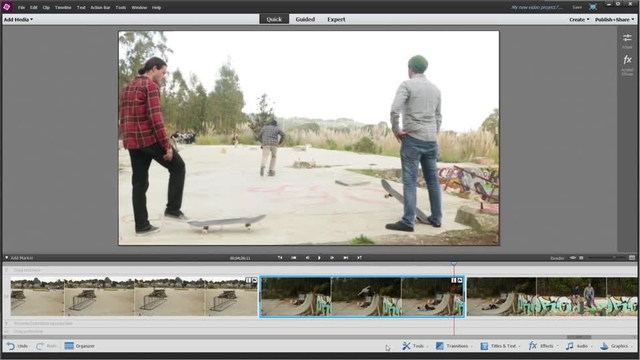Play the video preview

[319, 258]
